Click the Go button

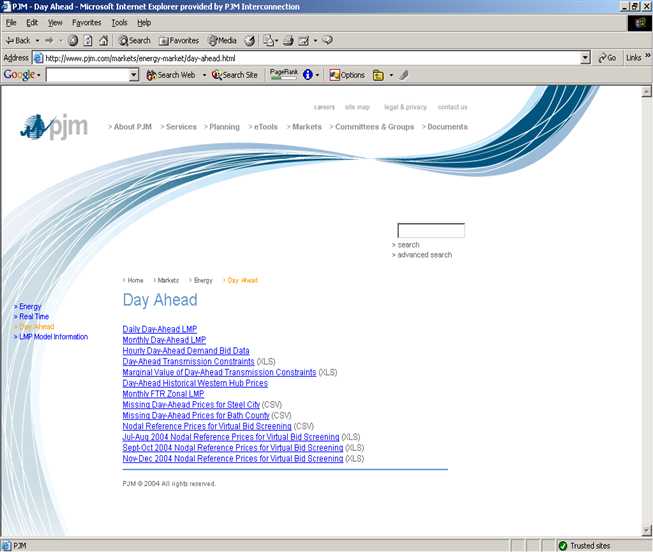click(607, 58)
